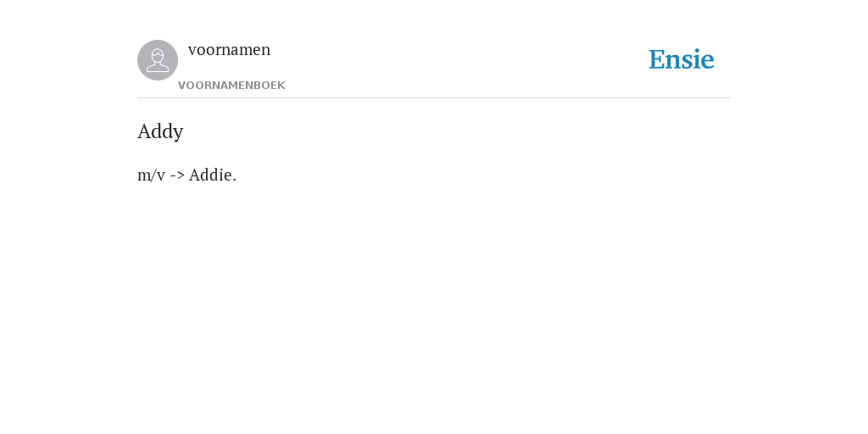Click the head outline inside the avatar circle

pos(158,56)
